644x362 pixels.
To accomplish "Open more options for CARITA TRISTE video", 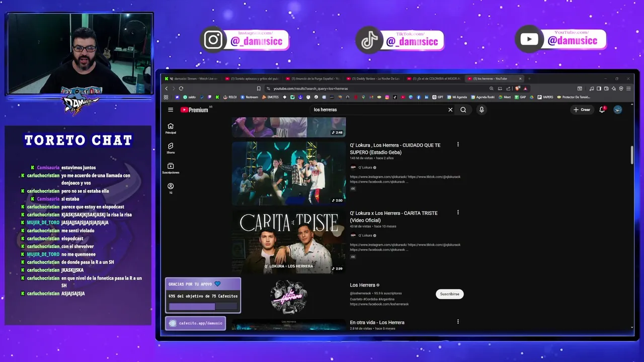I will point(458,213).
